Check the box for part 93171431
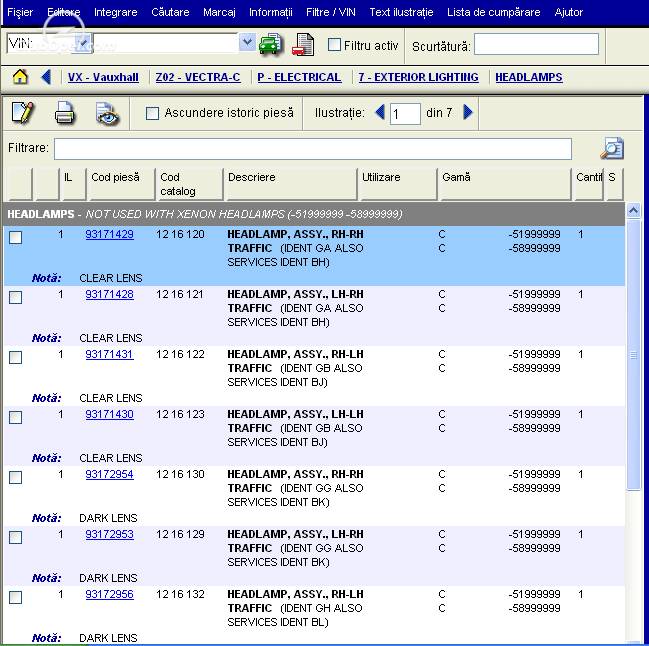 point(16,358)
